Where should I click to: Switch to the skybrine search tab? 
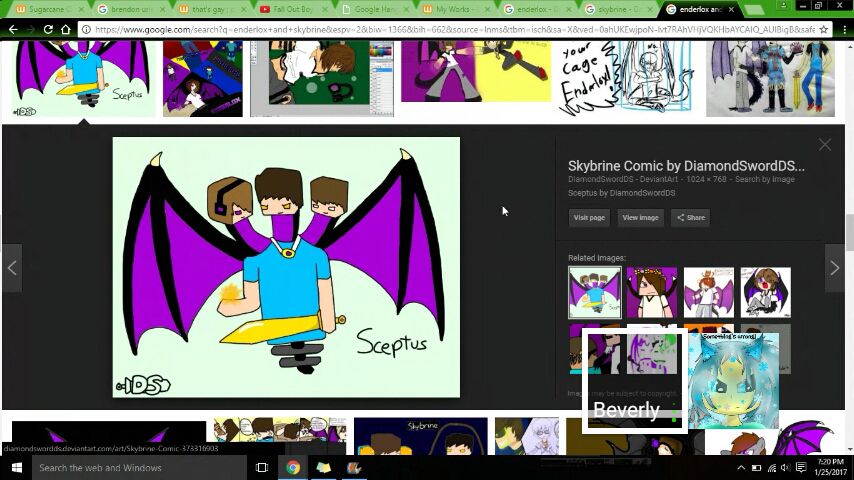point(616,9)
